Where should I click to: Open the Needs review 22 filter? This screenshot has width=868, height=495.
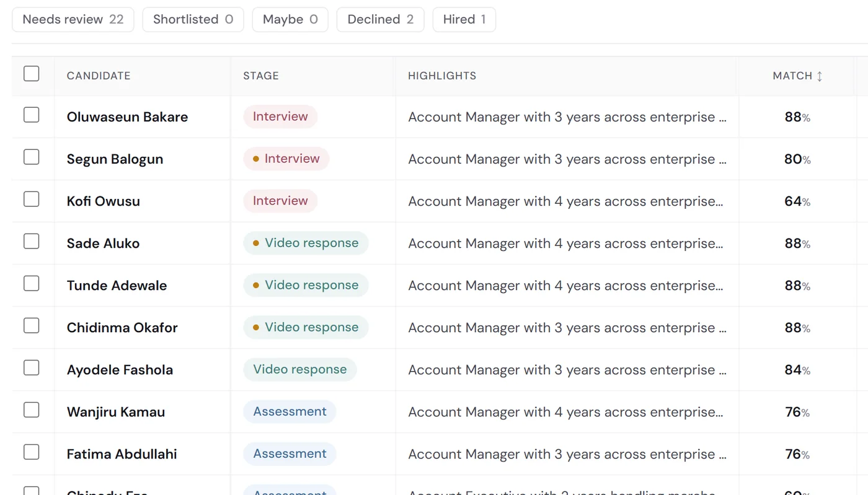[73, 19]
